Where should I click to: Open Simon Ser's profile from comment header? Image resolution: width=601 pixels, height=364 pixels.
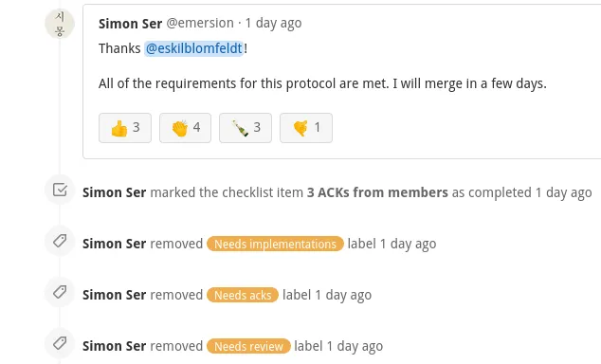130,24
